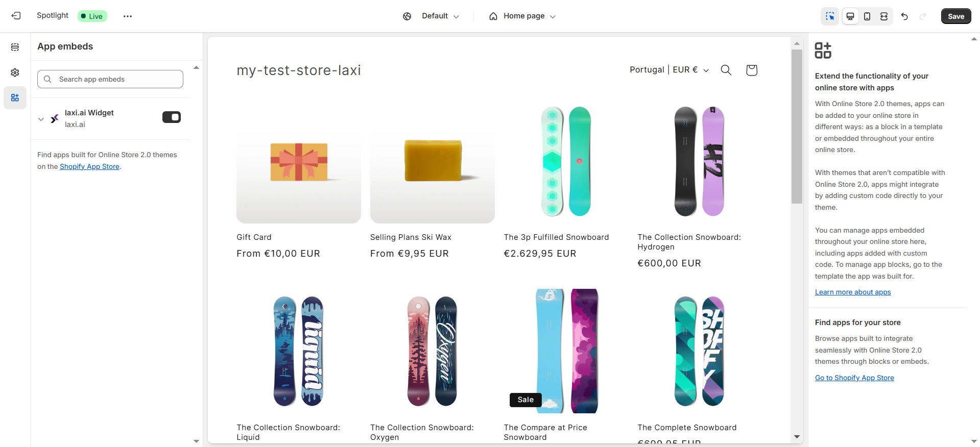
Task: Save the theme changes
Action: click(955, 16)
